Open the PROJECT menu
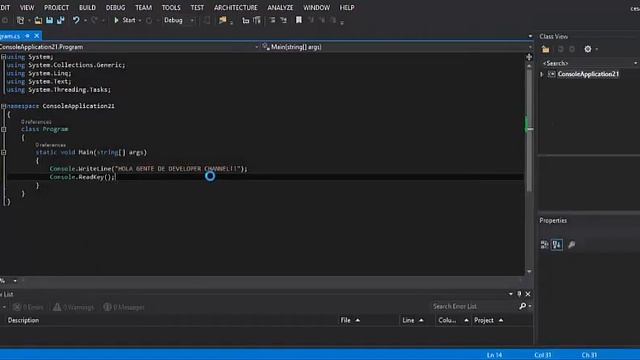The width and height of the screenshot is (640, 360). pyautogui.click(x=56, y=7)
